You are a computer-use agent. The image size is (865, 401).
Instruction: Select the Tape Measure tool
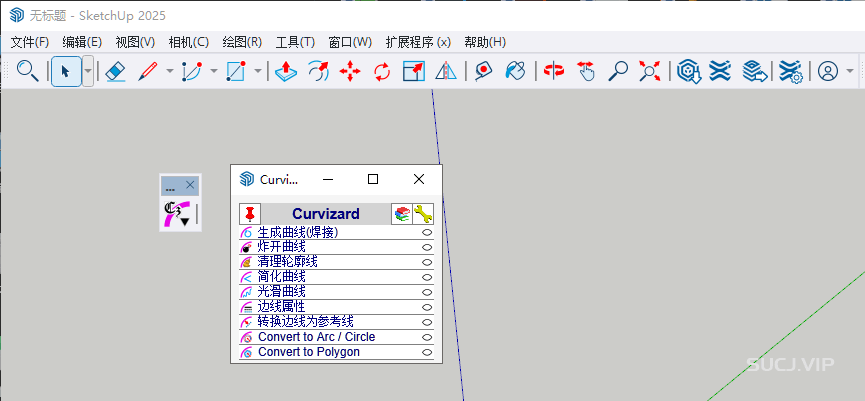[483, 71]
